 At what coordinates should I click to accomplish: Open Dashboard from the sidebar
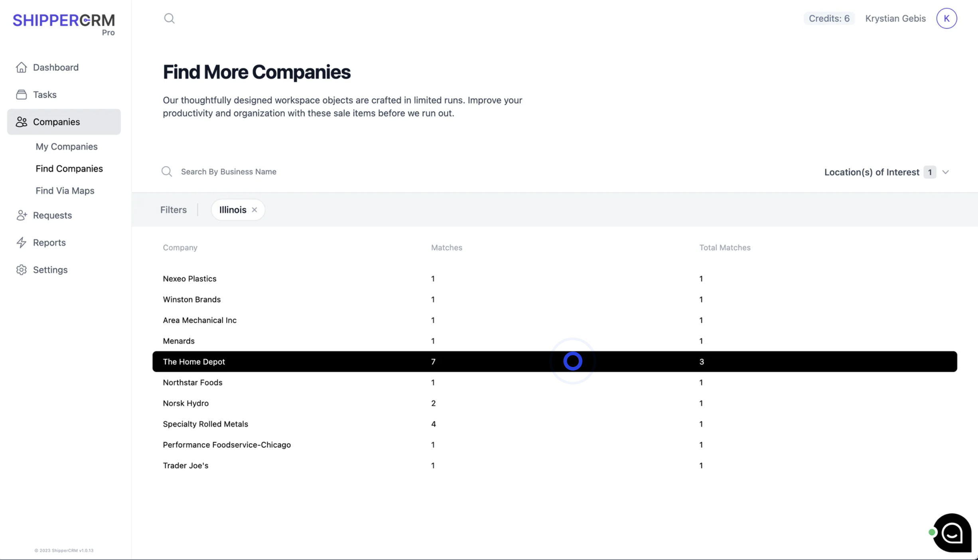pos(55,67)
